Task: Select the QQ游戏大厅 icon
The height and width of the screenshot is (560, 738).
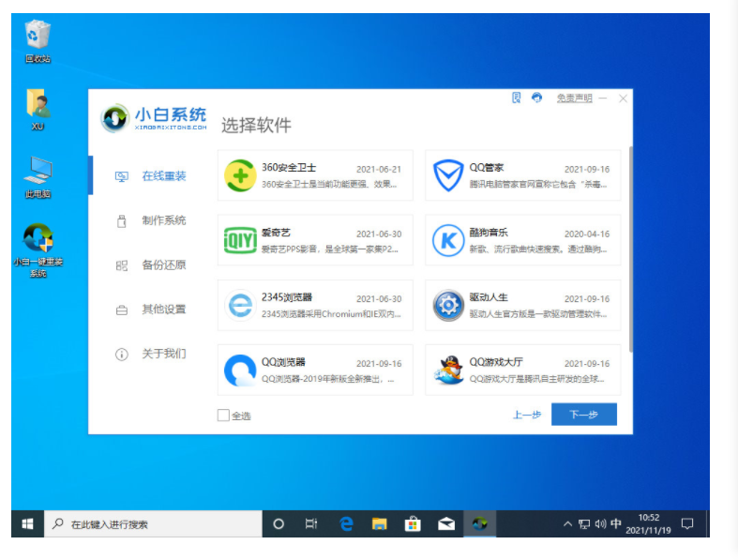Action: pos(448,371)
